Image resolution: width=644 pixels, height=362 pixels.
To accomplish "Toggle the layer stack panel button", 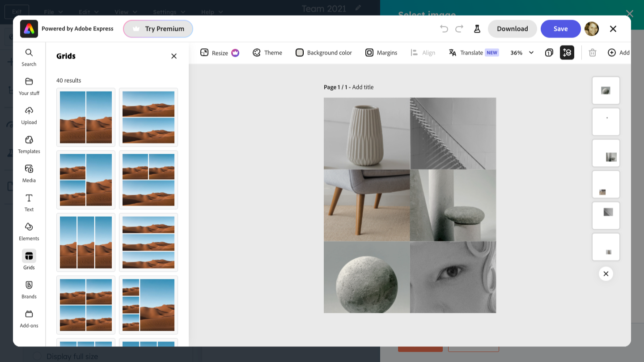I will (567, 53).
